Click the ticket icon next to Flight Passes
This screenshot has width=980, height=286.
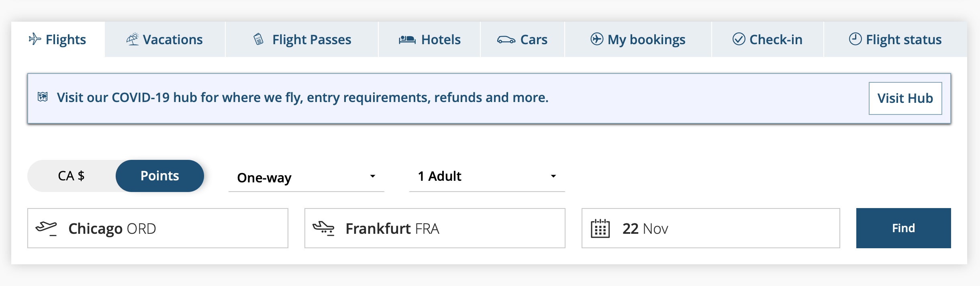coord(259,39)
